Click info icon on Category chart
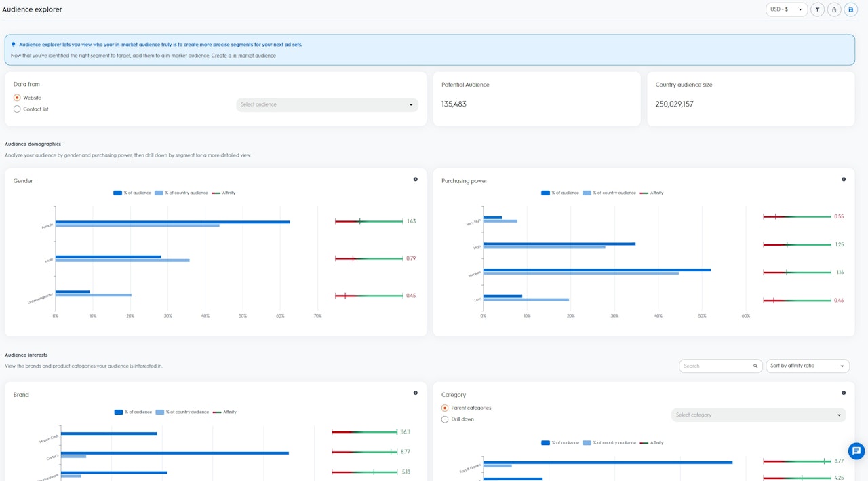Screen dimensions: 868x481 click(844, 393)
